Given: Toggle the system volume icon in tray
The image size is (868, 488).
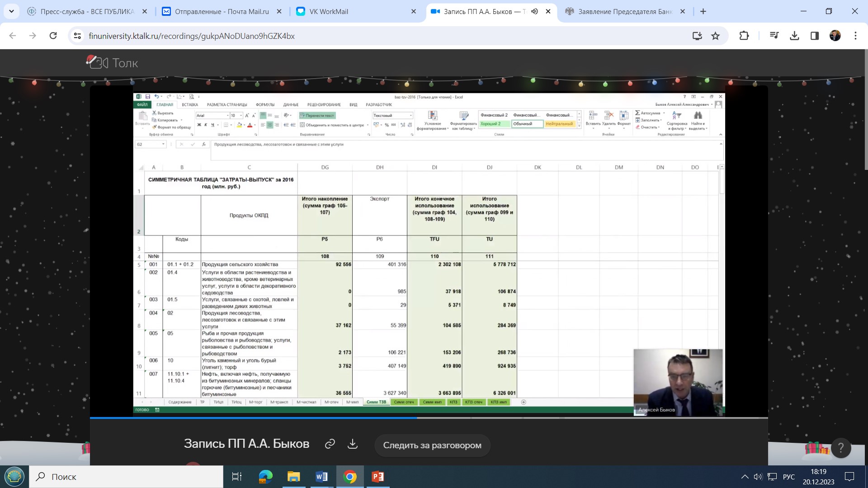Looking at the screenshot, I should point(758,477).
